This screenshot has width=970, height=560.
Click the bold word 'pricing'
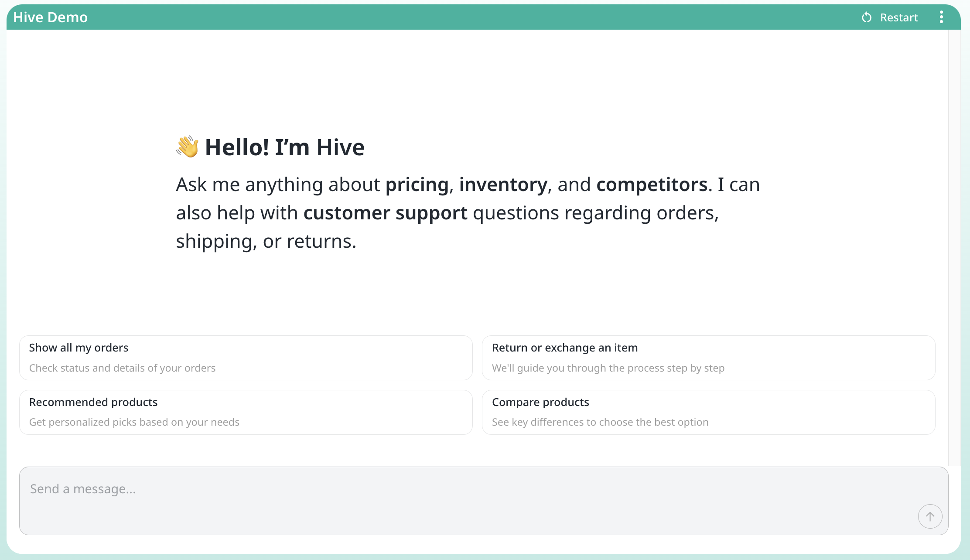[417, 184]
